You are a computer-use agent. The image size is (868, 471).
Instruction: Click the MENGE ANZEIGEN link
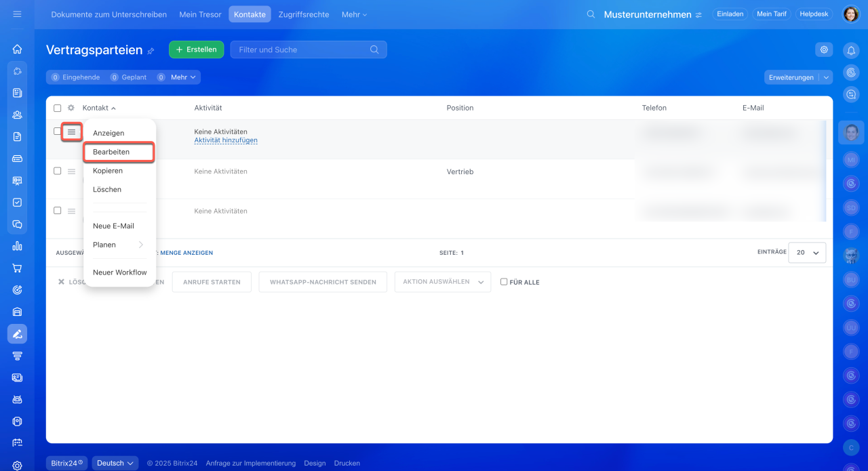click(x=186, y=253)
